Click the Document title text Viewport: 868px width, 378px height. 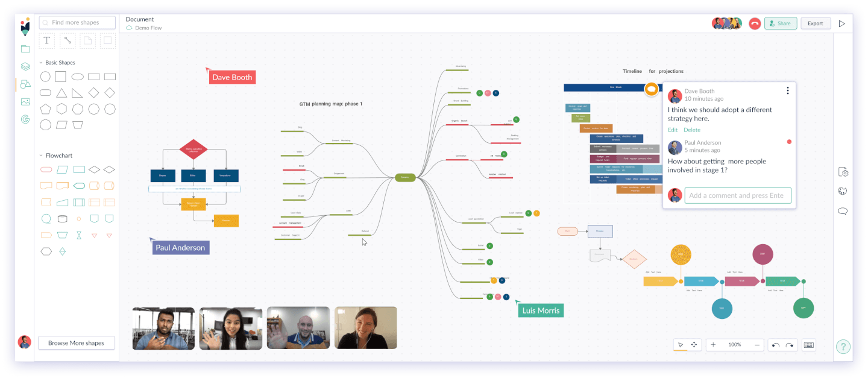click(x=140, y=19)
